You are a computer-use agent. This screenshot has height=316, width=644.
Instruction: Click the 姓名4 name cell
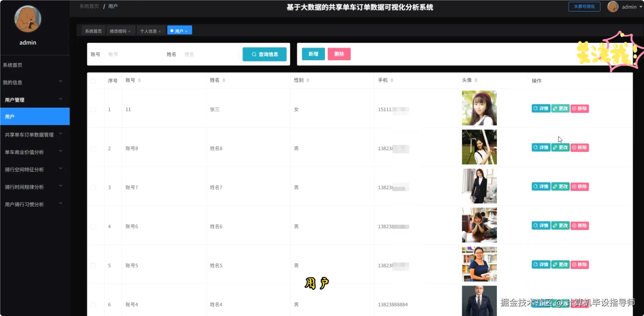pyautogui.click(x=216, y=305)
